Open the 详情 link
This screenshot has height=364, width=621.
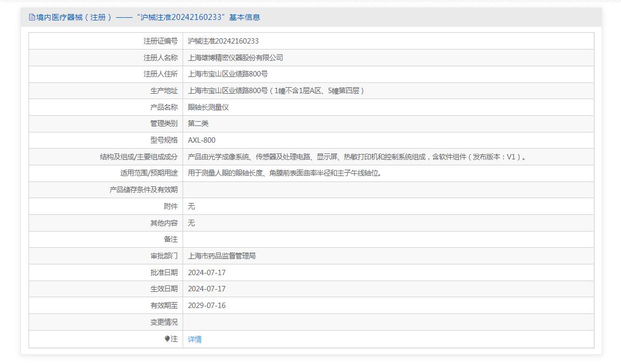tap(194, 339)
